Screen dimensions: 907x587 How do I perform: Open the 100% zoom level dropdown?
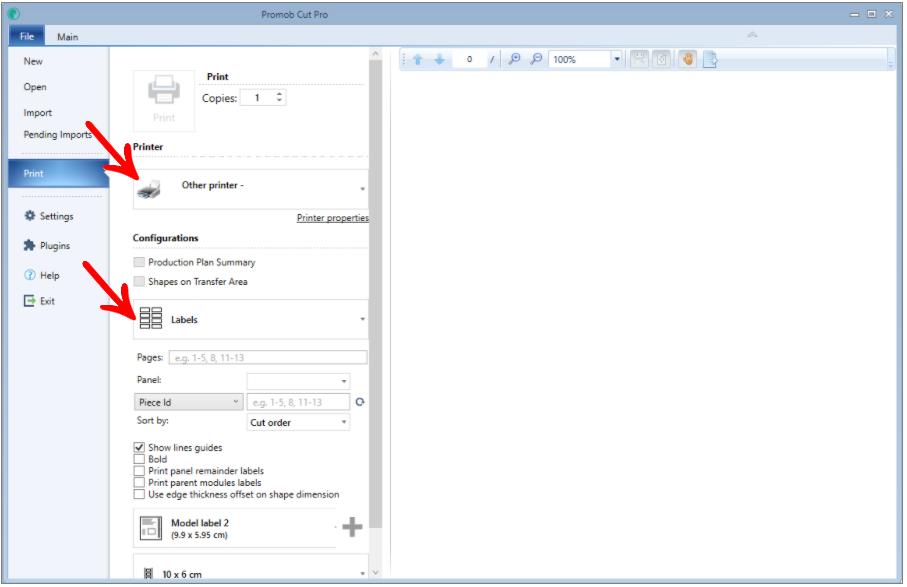617,59
